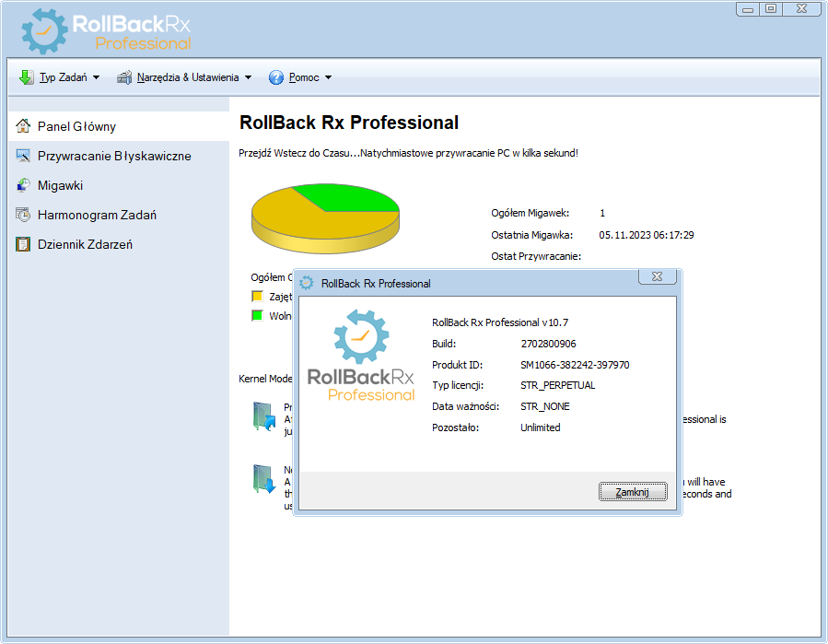Image resolution: width=828 pixels, height=644 pixels.
Task: Click the Ogółem Migawek label
Action: (531, 214)
